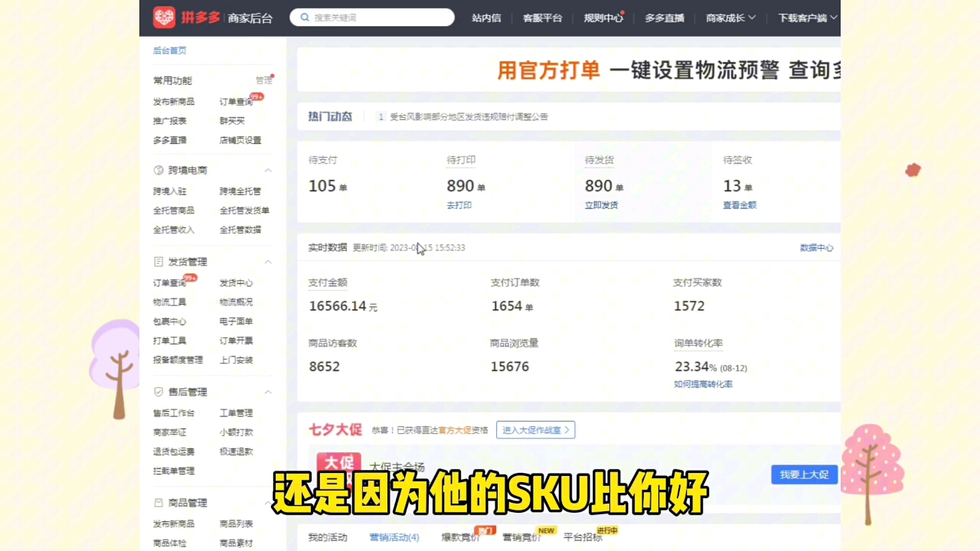Open 商家举证 in the sidebar
The height and width of the screenshot is (551, 980).
coord(170,432)
